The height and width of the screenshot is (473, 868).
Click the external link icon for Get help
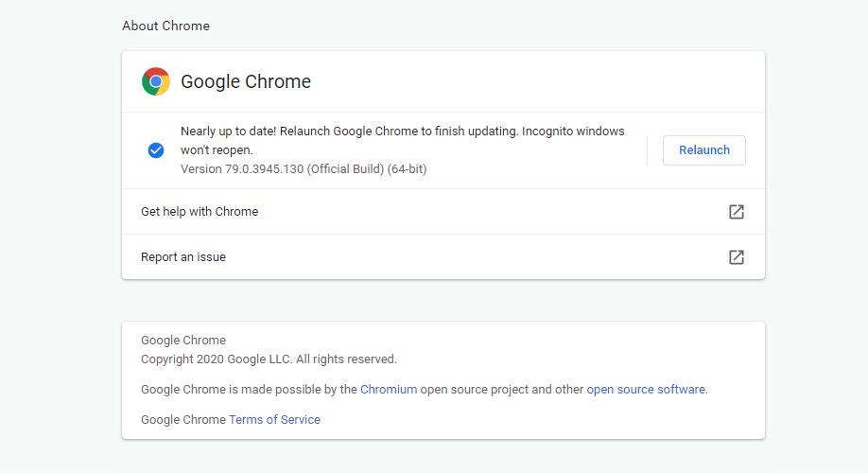pos(736,212)
